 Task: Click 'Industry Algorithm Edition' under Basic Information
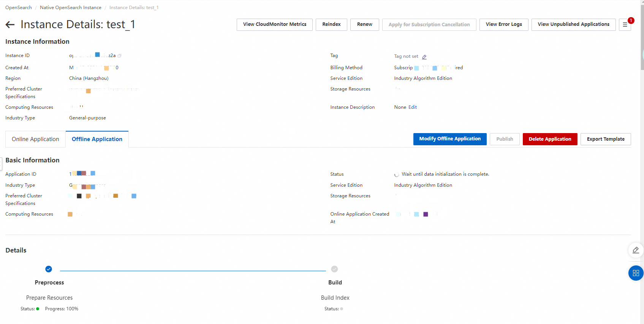click(423, 185)
